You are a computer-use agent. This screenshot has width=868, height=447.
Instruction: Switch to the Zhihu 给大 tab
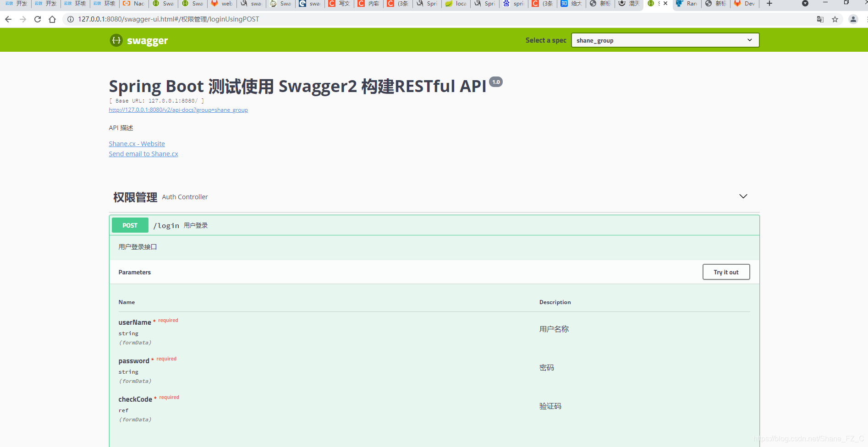572,4
